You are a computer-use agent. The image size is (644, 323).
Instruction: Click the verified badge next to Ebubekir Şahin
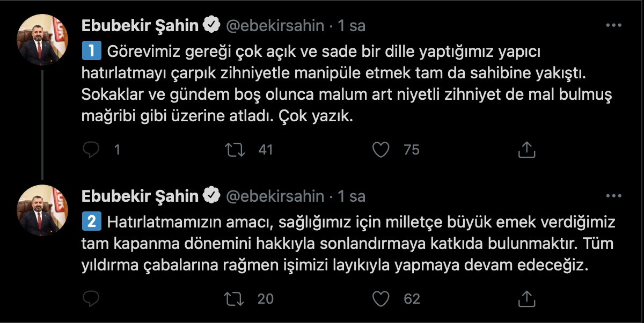pos(211,23)
